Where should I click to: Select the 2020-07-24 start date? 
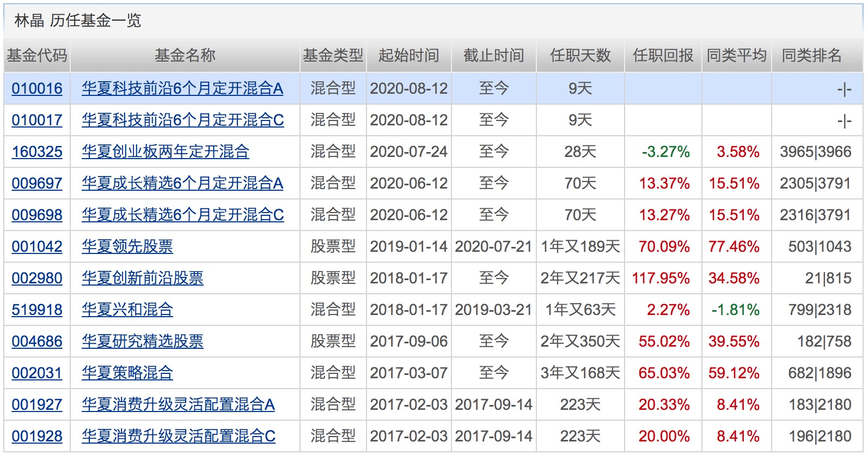pos(409,152)
